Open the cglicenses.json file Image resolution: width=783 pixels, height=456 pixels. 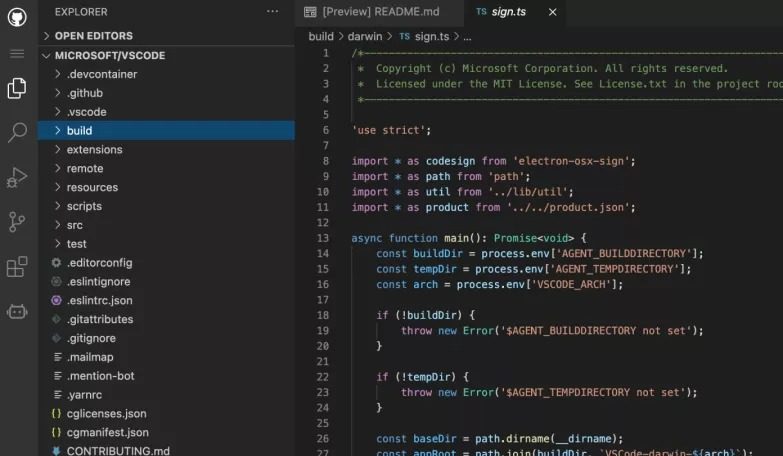point(106,413)
